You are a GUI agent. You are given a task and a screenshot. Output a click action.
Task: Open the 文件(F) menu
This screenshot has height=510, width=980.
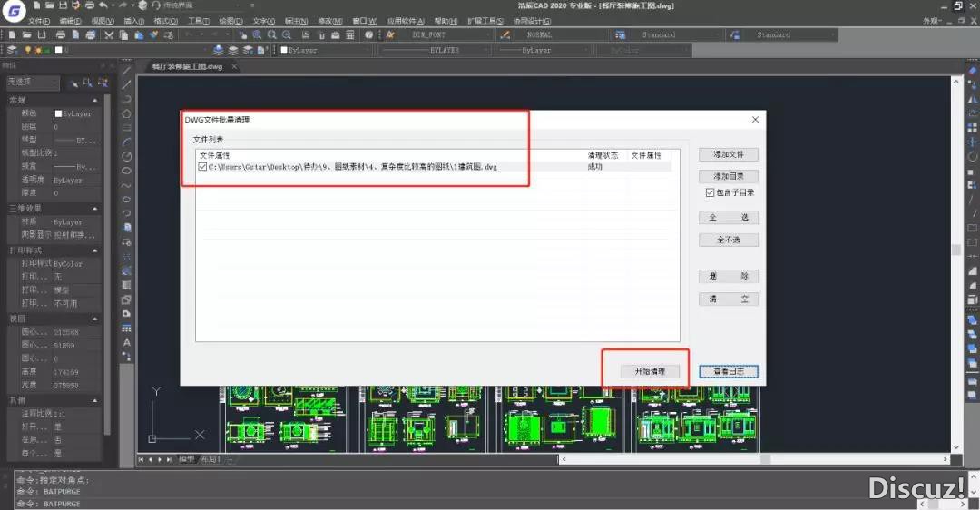tap(39, 20)
